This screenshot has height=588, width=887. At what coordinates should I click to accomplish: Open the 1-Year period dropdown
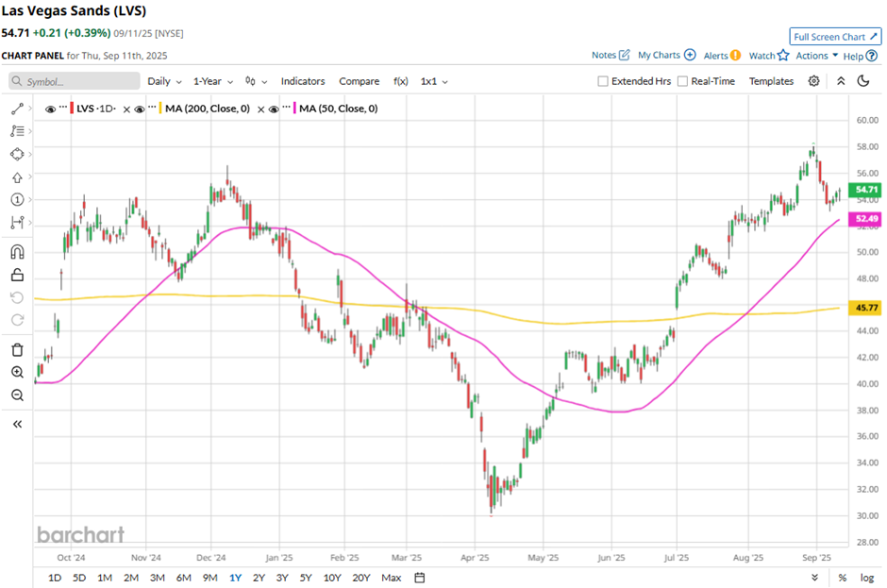pyautogui.click(x=212, y=81)
